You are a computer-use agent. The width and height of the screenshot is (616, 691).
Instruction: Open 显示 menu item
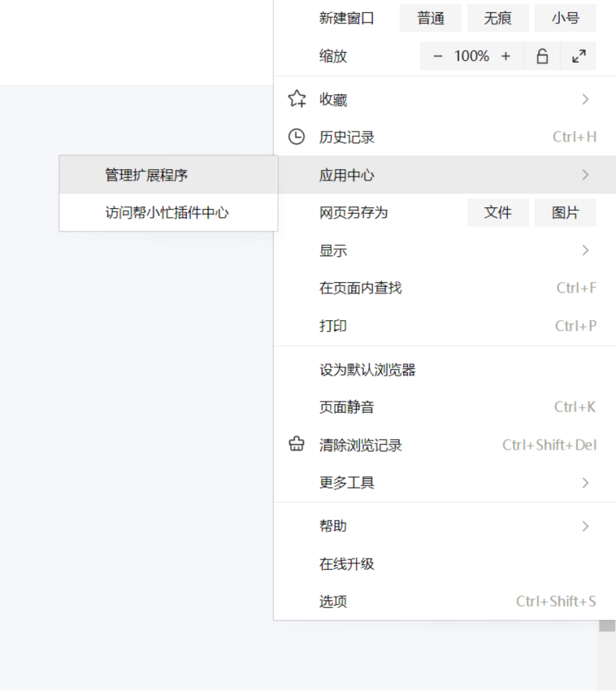(445, 250)
